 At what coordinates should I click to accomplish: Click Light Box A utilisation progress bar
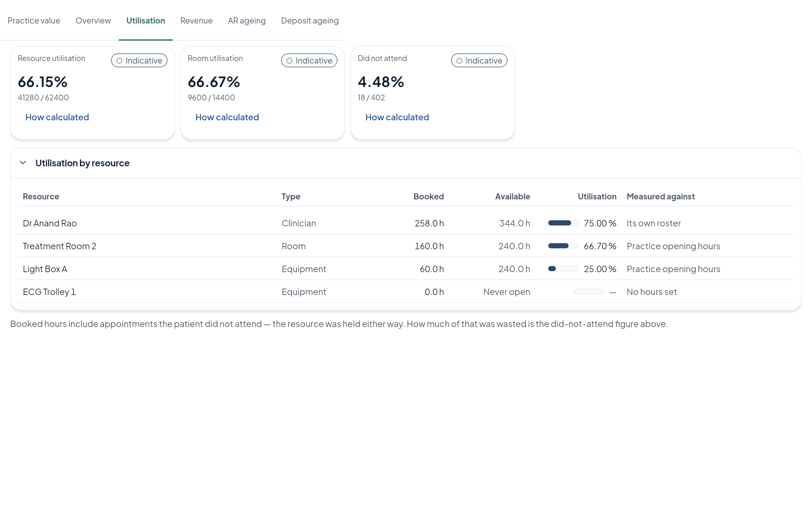click(563, 269)
